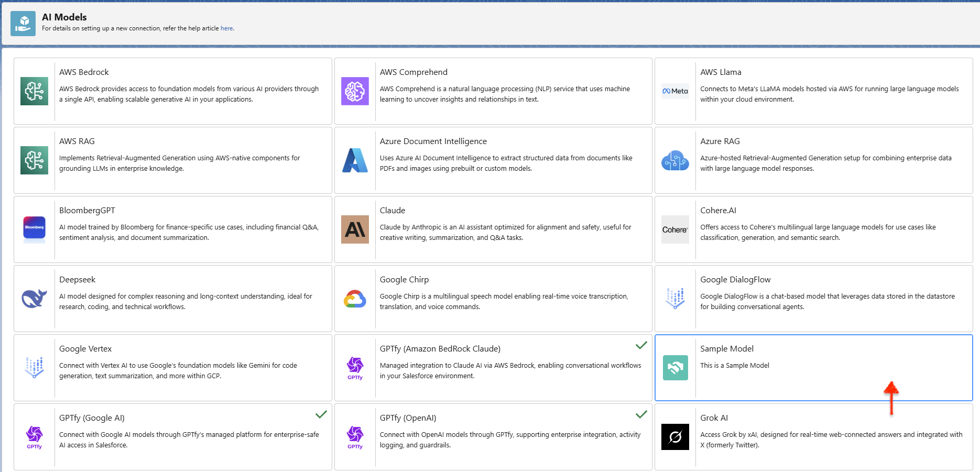980x472 pixels.
Task: Open the Cohere.AI model title
Action: coord(718,211)
